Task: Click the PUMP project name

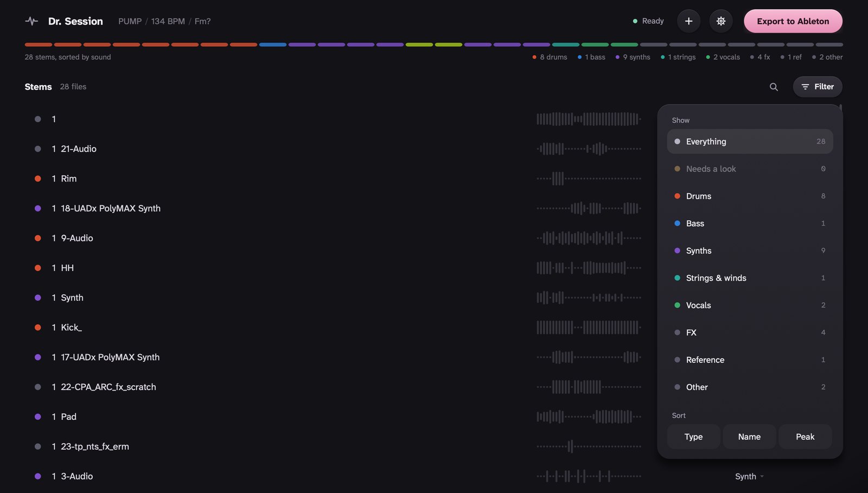Action: pyautogui.click(x=130, y=21)
